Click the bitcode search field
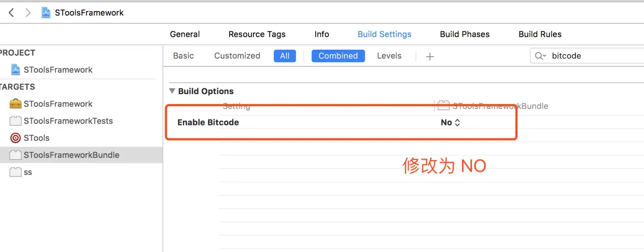Screen dimensions: 644x252 [x=592, y=56]
